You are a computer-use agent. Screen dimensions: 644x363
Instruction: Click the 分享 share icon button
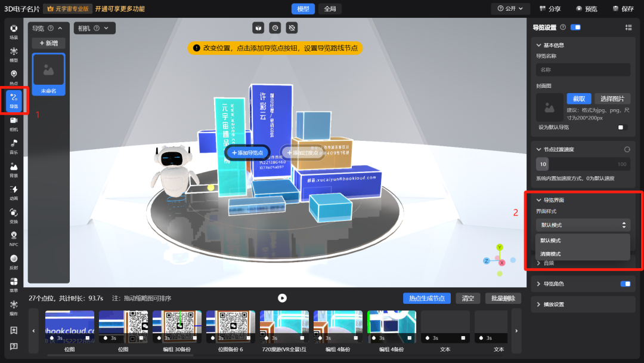550,8
